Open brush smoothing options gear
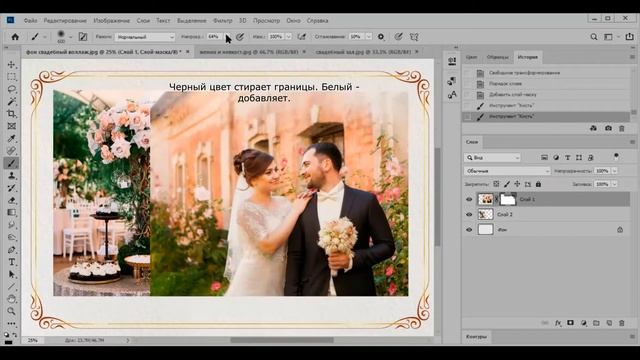The width and height of the screenshot is (640, 360). click(381, 37)
